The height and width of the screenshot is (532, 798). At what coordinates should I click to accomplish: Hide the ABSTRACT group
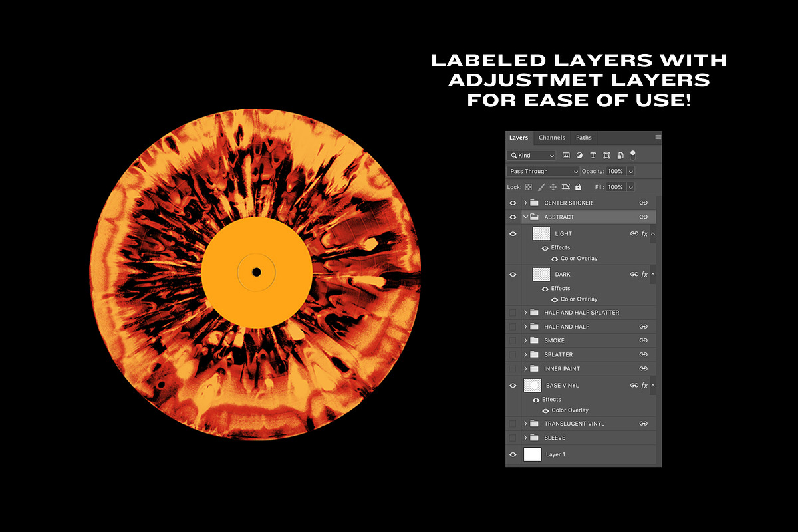(513, 217)
